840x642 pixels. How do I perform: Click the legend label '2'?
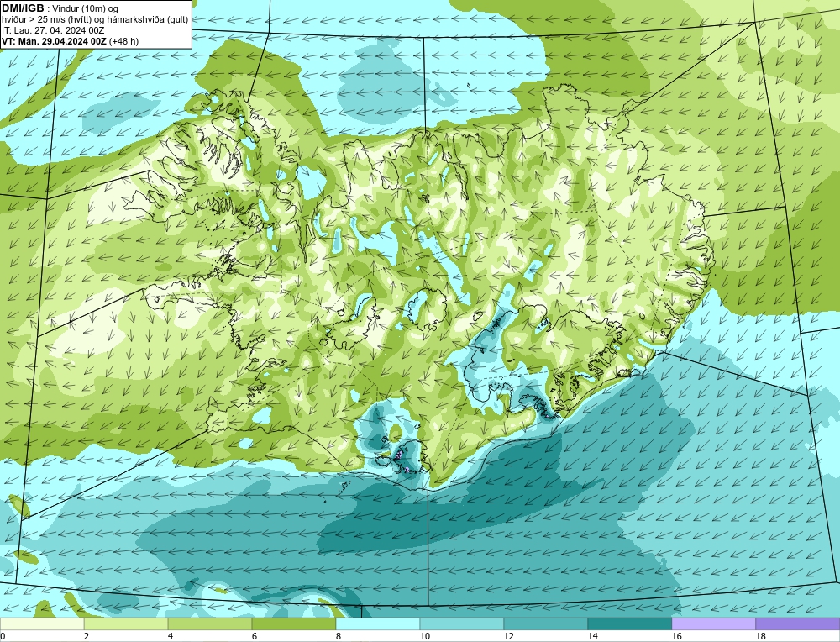87,636
